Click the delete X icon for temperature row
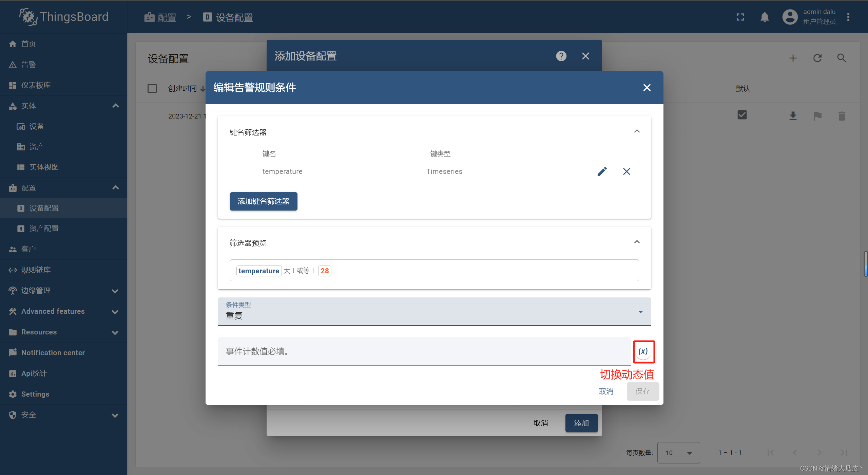Viewport: 868px width, 475px height. point(626,171)
